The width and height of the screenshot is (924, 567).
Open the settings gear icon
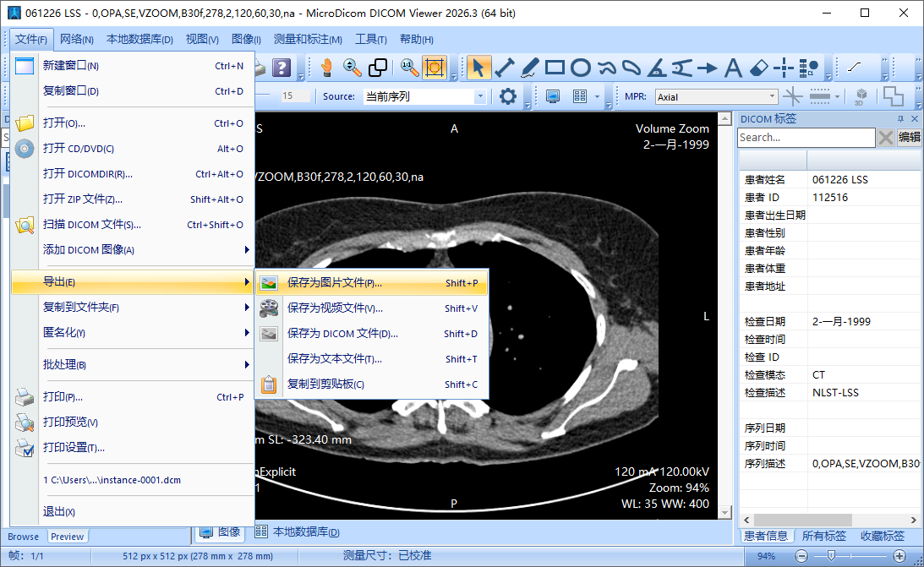[x=507, y=96]
